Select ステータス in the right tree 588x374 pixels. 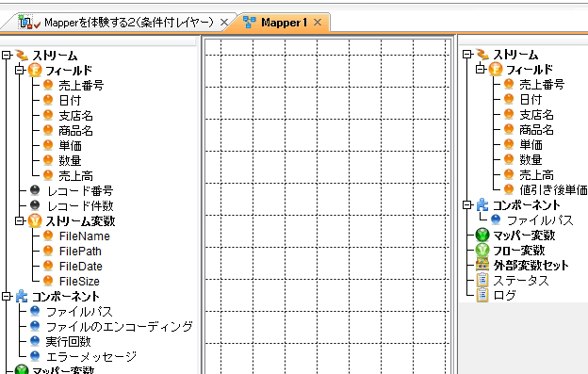[521, 281]
